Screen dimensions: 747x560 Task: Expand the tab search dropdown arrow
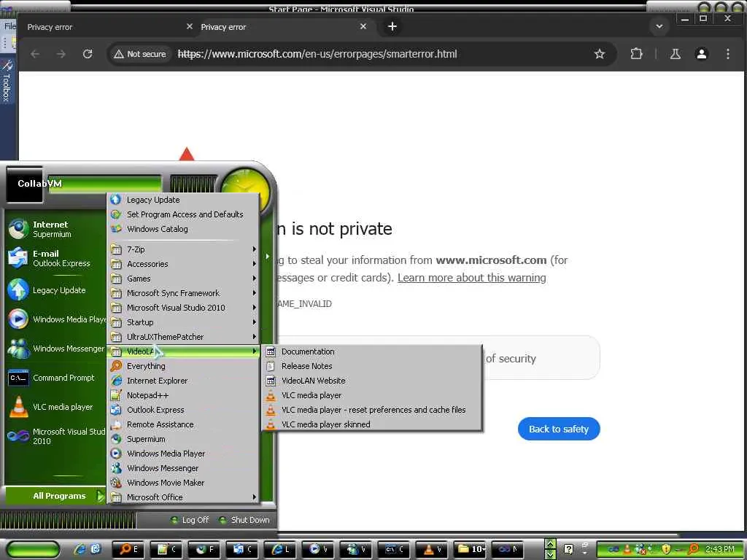(659, 26)
